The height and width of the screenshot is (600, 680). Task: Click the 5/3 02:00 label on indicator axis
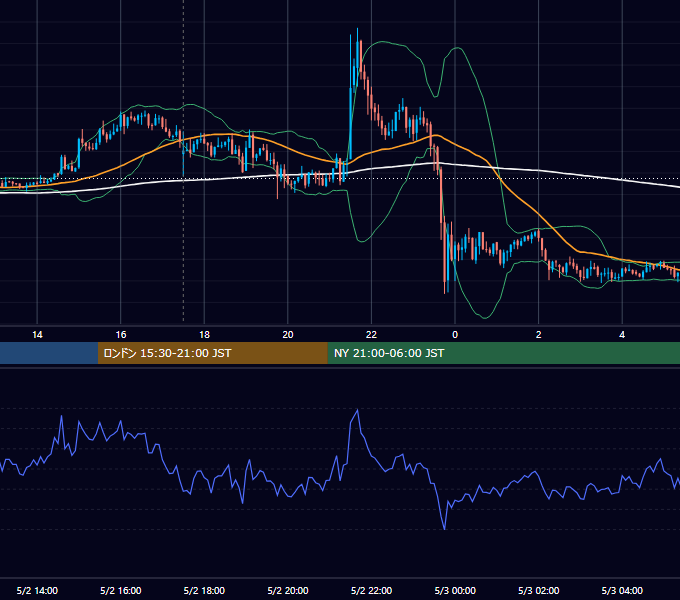539,590
